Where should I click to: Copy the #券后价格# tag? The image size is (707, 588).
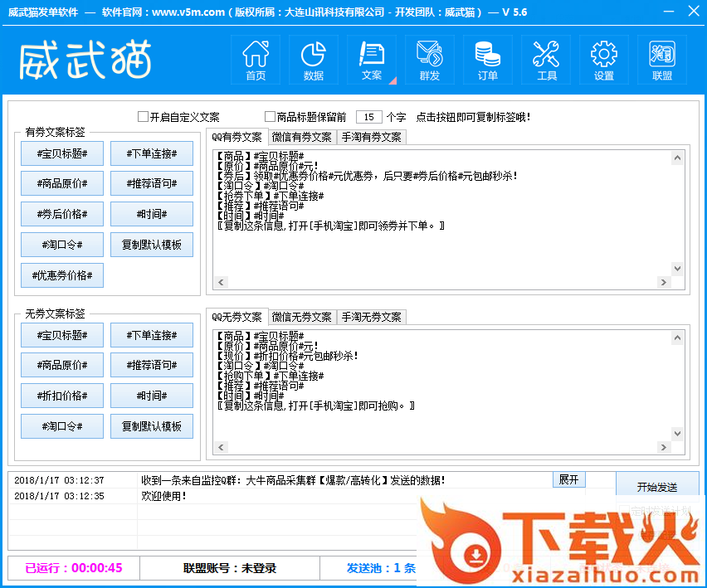62,214
